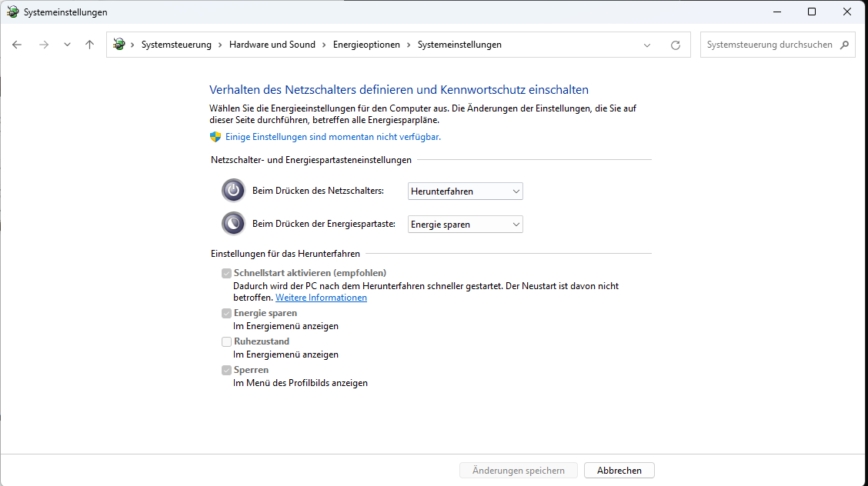
Task: Click 'Einstellungen für das Herunterfahren' section label
Action: coord(285,254)
